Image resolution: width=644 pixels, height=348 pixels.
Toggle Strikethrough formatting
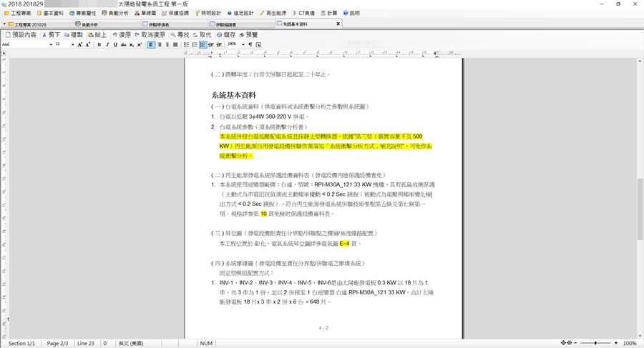123,45
